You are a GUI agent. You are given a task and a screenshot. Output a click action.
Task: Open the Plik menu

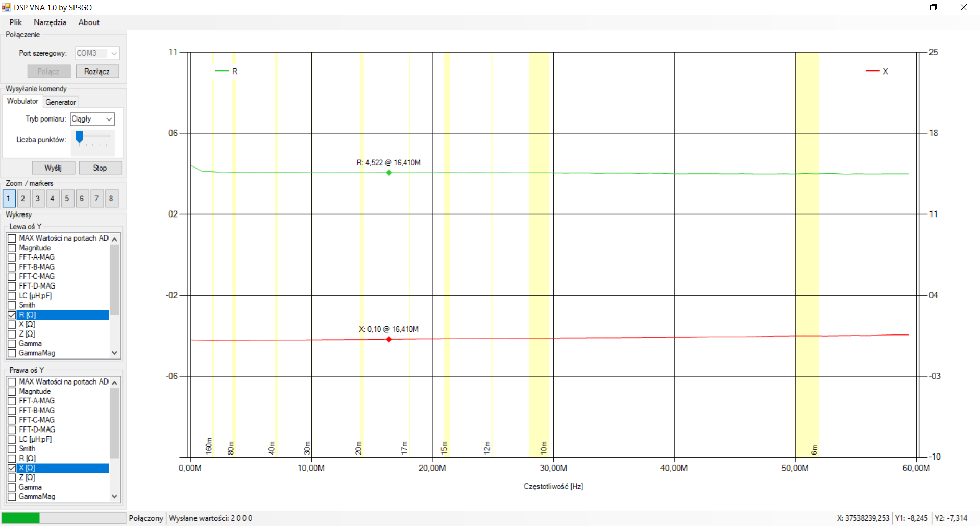click(x=16, y=22)
